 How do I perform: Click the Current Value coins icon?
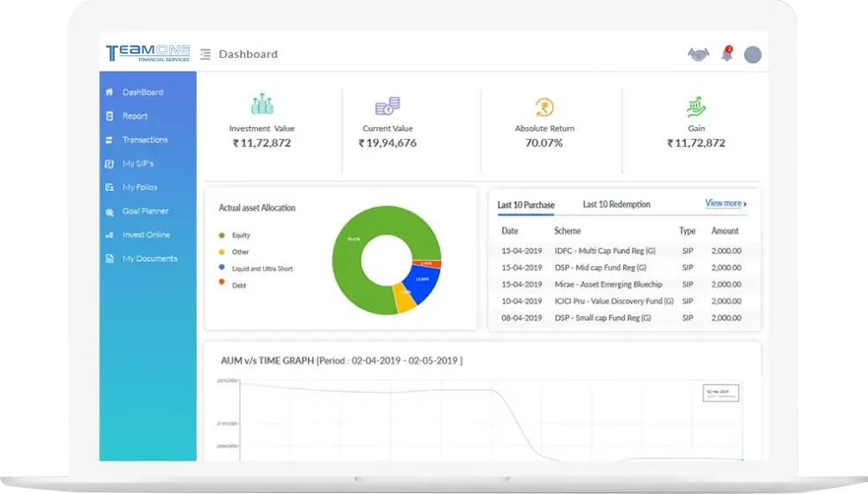pos(387,106)
